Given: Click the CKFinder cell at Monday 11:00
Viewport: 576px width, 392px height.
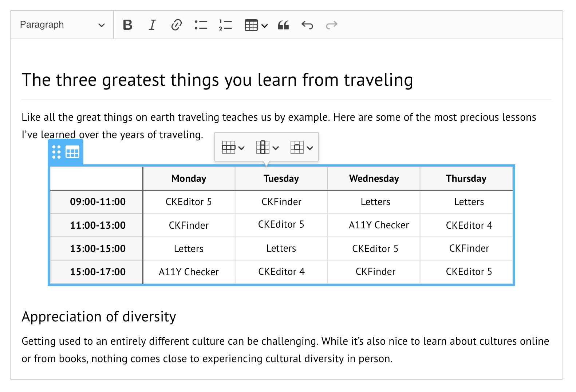Looking at the screenshot, I should (189, 225).
